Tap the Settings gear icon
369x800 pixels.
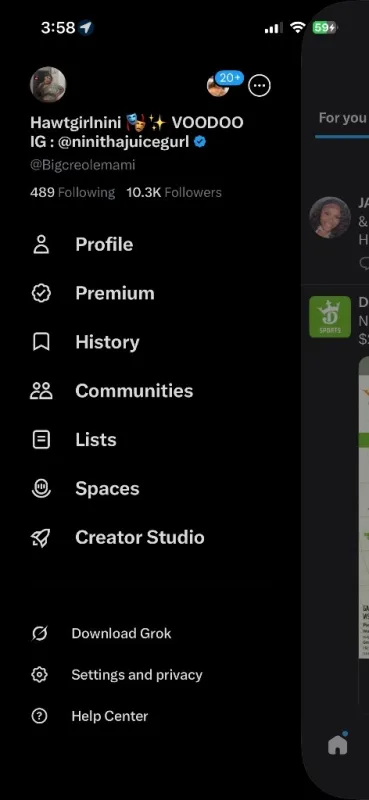(x=39, y=675)
